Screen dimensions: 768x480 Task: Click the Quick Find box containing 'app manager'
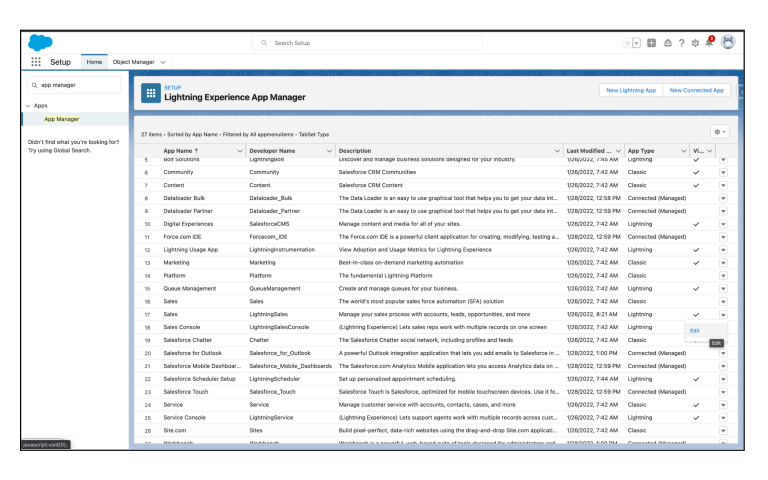click(74, 85)
